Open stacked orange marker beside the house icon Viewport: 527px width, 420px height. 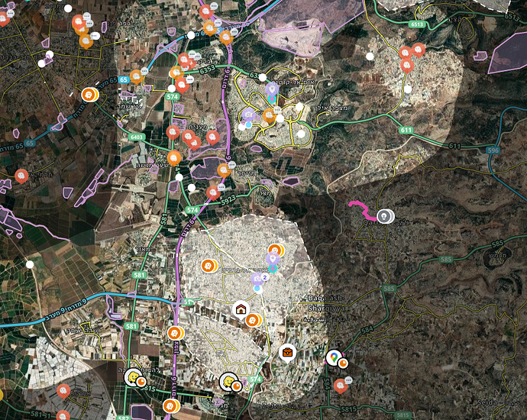[x=253, y=320]
